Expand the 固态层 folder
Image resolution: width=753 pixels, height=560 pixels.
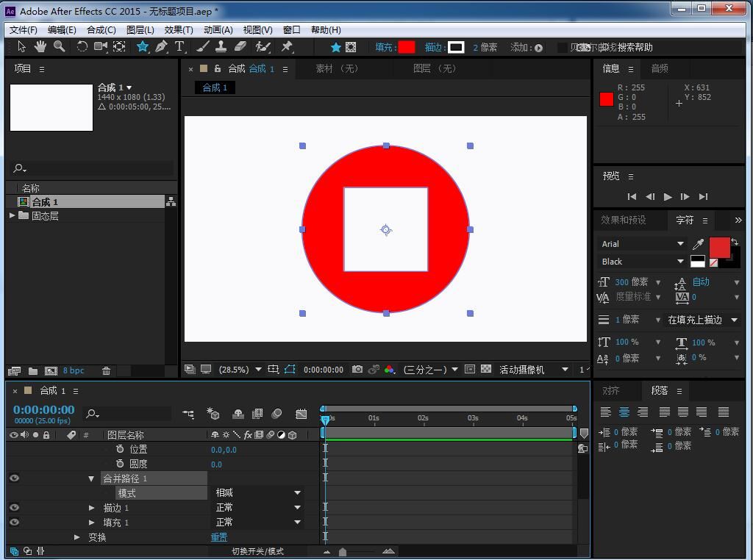pyautogui.click(x=13, y=216)
